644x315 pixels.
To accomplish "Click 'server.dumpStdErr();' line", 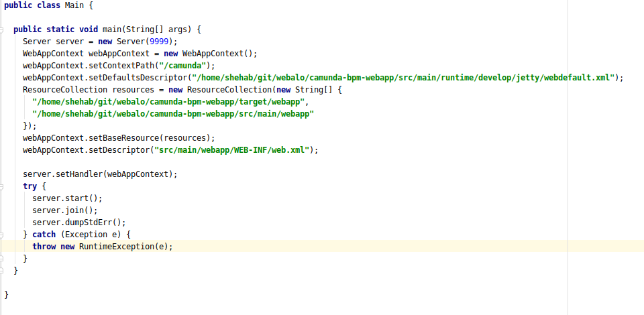I will point(79,223).
